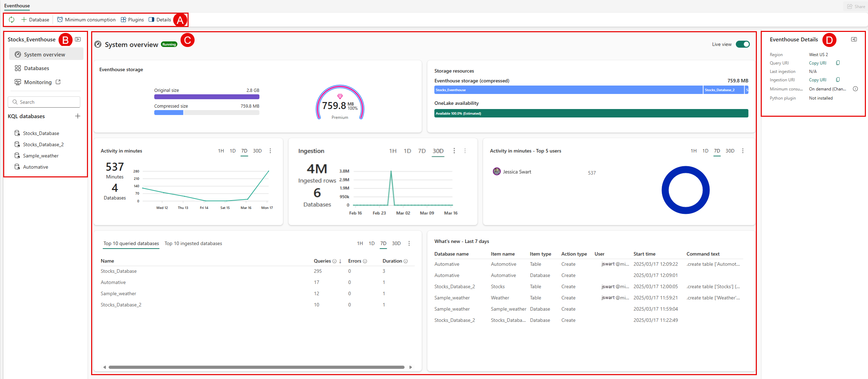
Task: Open the Minimum consumption settings
Action: coord(86,20)
